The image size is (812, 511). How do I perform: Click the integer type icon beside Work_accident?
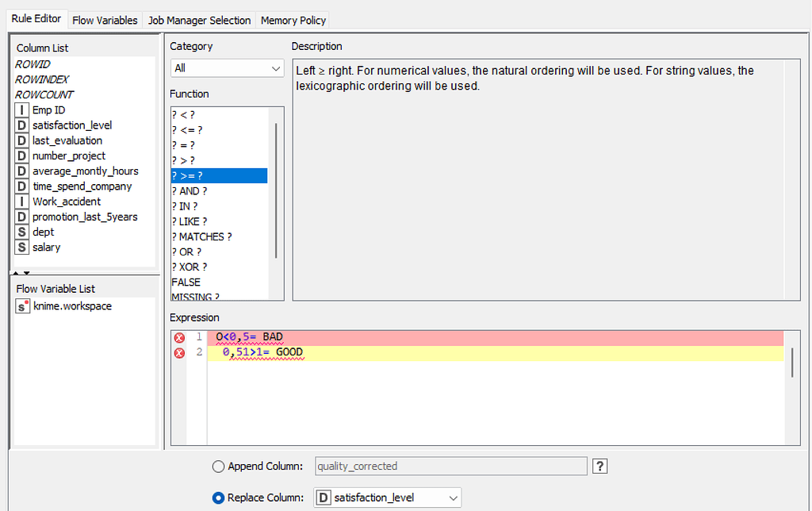coord(21,201)
